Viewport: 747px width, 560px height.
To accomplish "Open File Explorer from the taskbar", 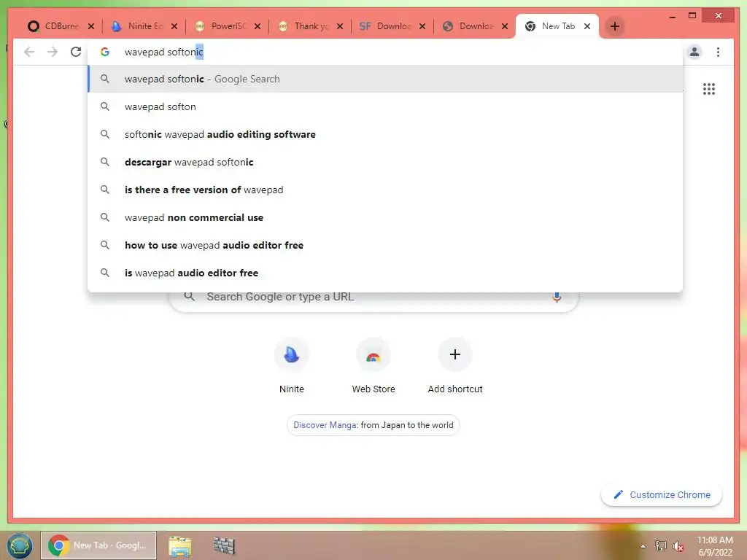I will (180, 545).
